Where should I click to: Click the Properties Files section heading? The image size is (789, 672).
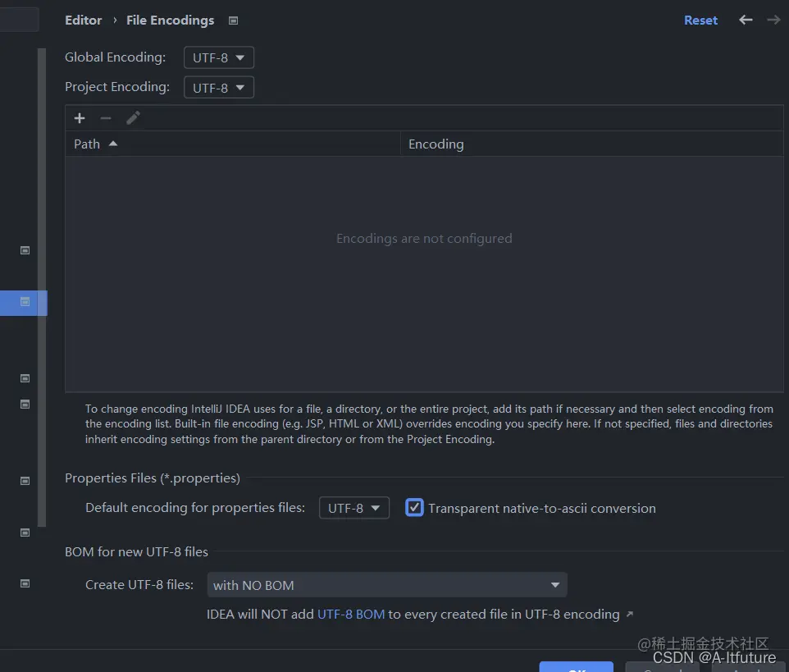coord(153,478)
